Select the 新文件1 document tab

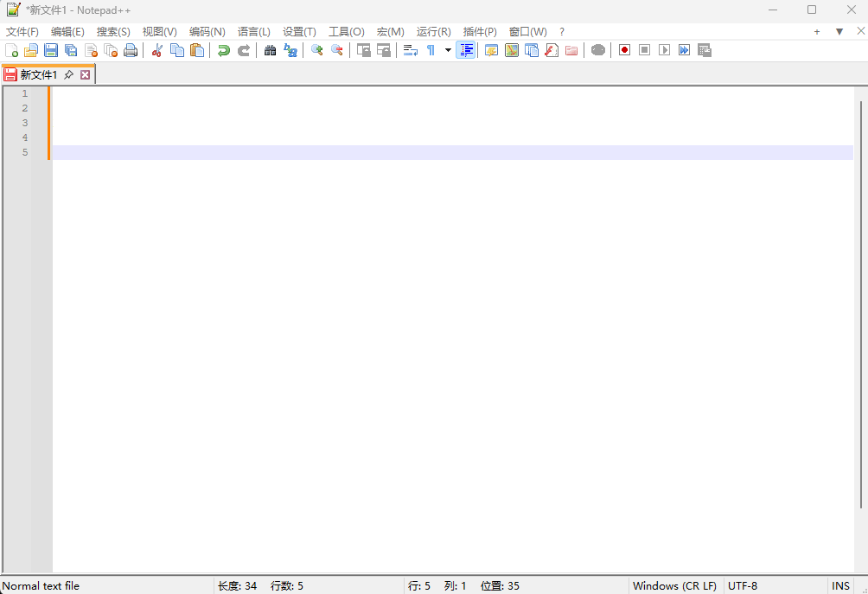pyautogui.click(x=39, y=75)
